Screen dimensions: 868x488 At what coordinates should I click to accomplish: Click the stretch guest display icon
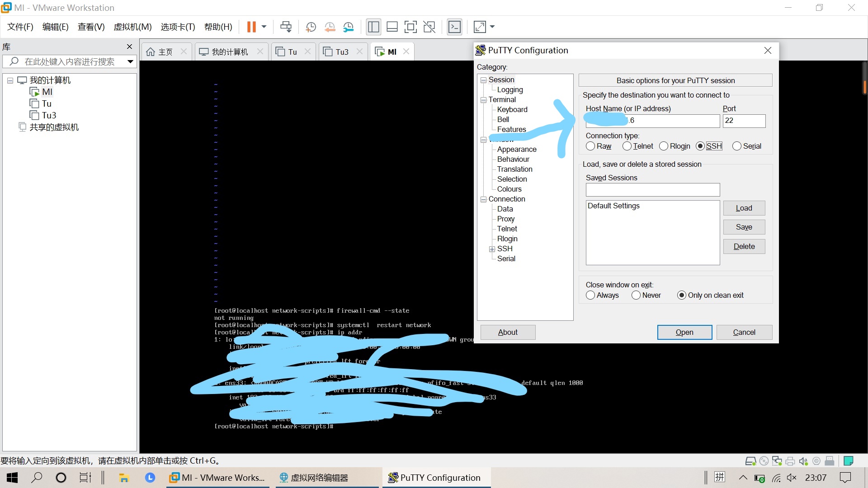[480, 27]
